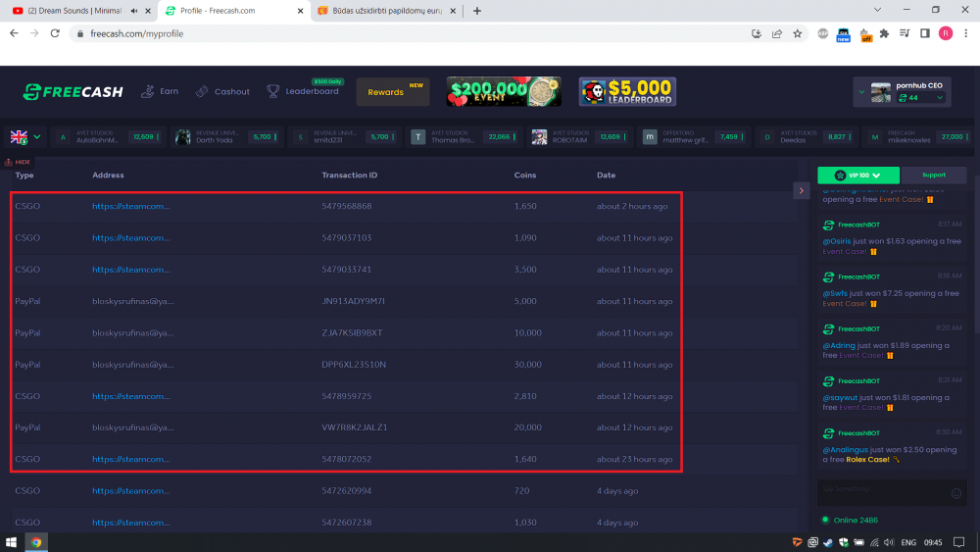Open Windows notification center
The height and width of the screenshot is (552, 980).
click(958, 542)
